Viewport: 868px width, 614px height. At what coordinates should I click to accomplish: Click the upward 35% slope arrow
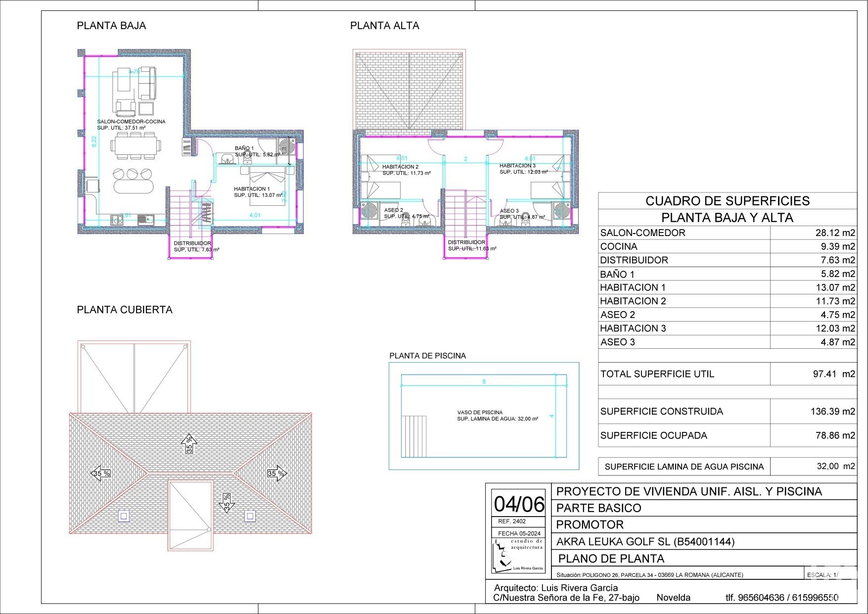[189, 444]
